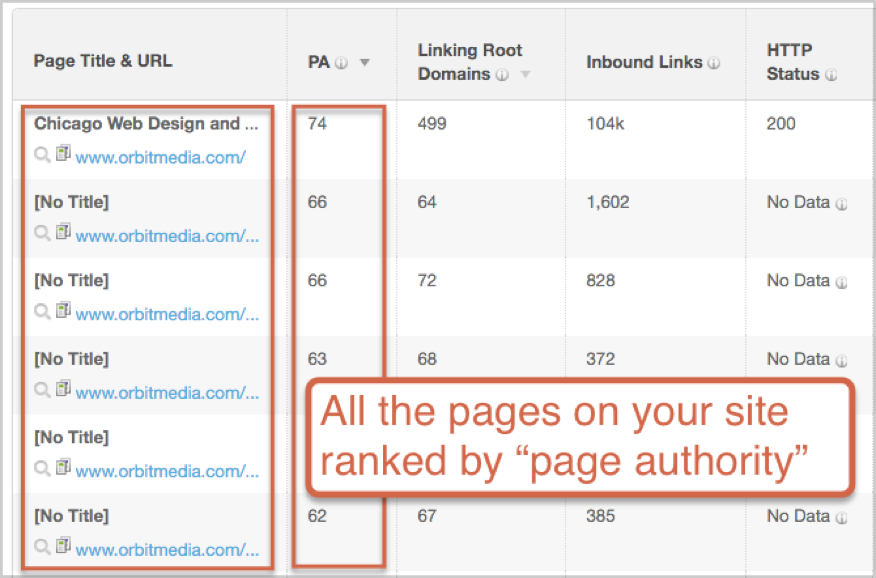Sort by Linking Root Domains arrow
Viewport: 876px width, 578px height.
pyautogui.click(x=525, y=75)
